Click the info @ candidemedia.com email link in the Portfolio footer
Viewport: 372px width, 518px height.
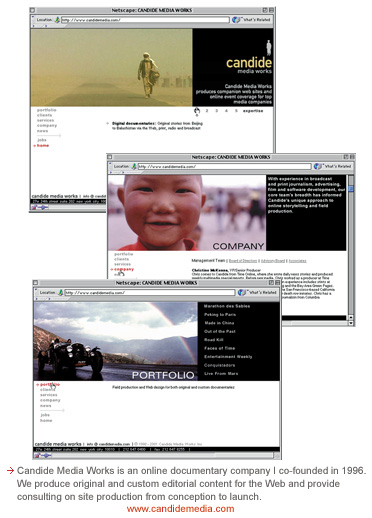point(108,444)
